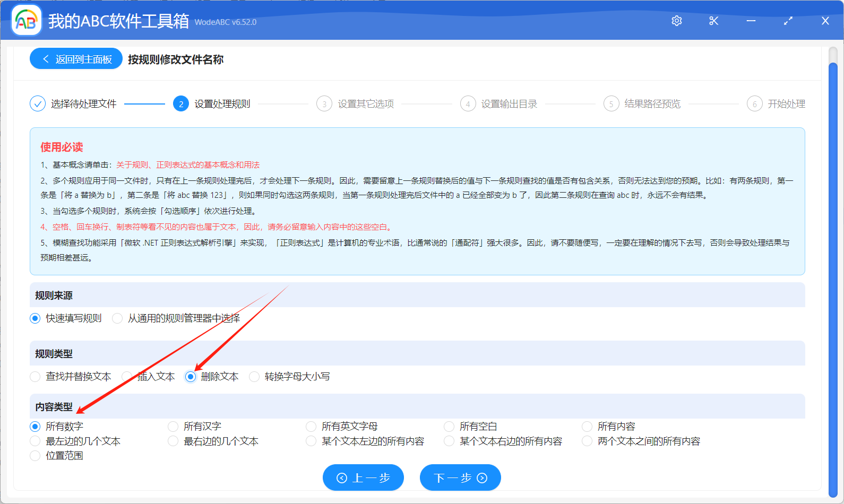The height and width of the screenshot is (504, 844).
Task: Choose 从通用的规则管理器中选择 as rule source
Action: tap(118, 318)
